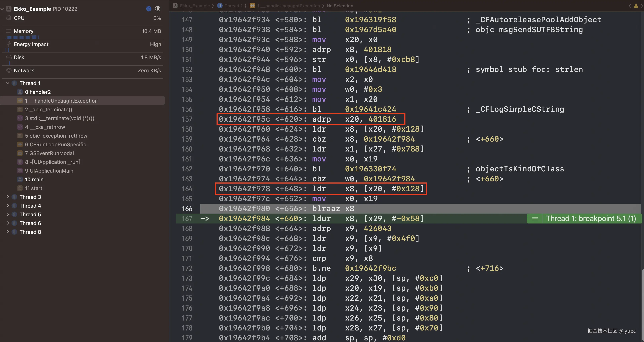Click the Thread 1 breakpoint 5.1 label
Screen dimensions: 644x342
click(591, 219)
